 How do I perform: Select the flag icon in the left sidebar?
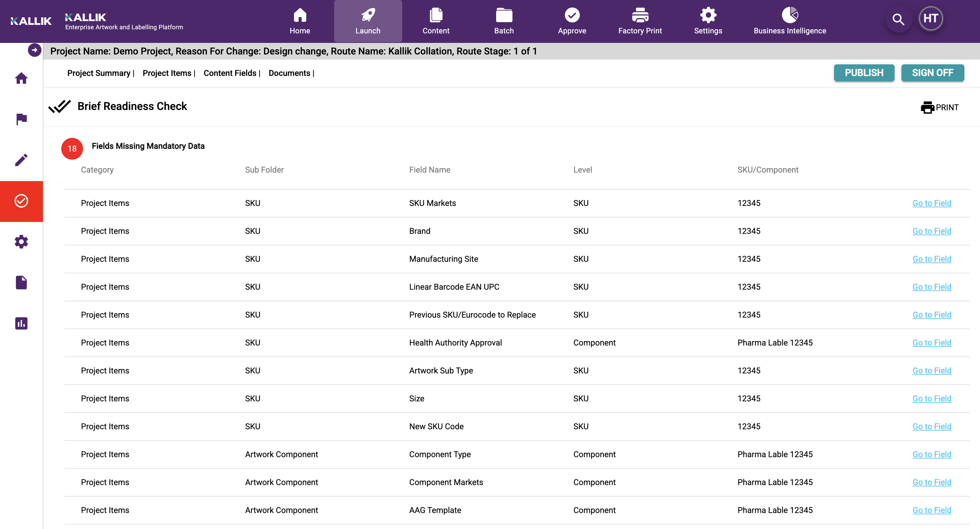[x=21, y=118]
